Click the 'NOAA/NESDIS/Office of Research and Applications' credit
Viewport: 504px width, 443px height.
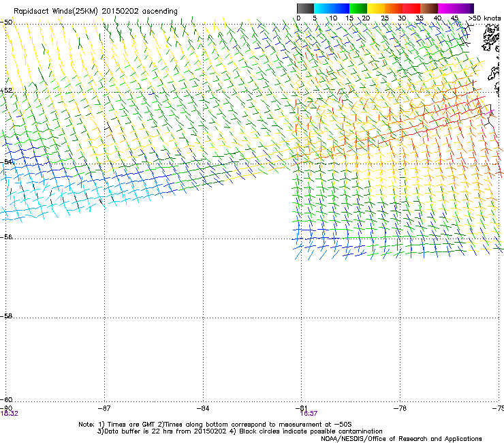click(x=401, y=439)
